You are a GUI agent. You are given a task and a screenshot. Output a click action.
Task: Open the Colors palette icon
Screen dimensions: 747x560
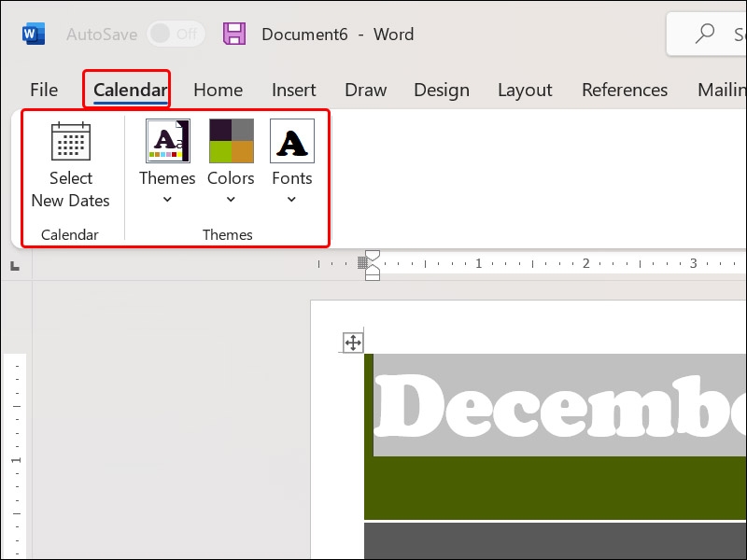pyautogui.click(x=231, y=141)
